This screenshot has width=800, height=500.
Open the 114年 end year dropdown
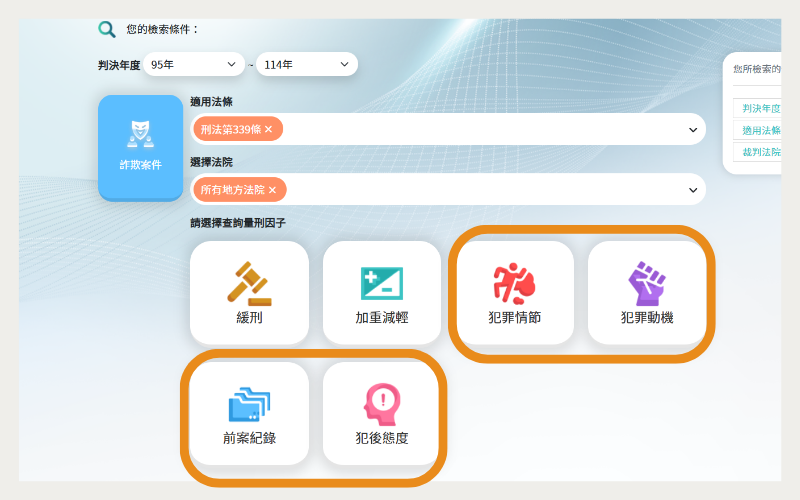[x=306, y=64]
